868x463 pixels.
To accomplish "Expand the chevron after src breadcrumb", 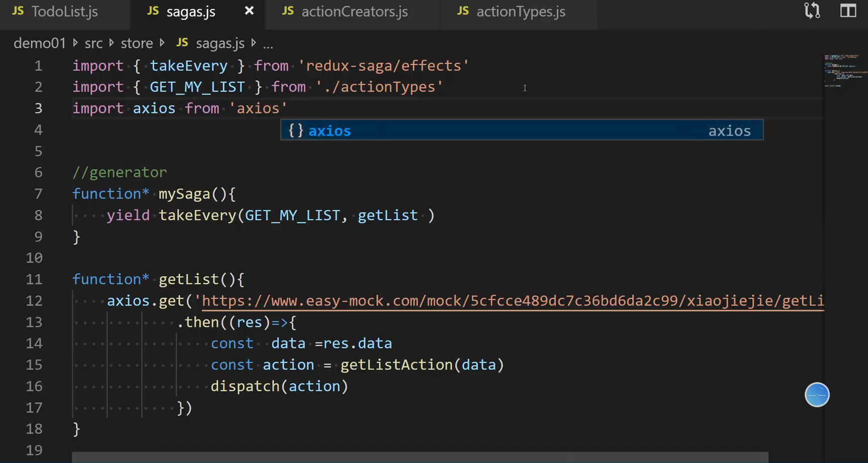I will point(112,43).
